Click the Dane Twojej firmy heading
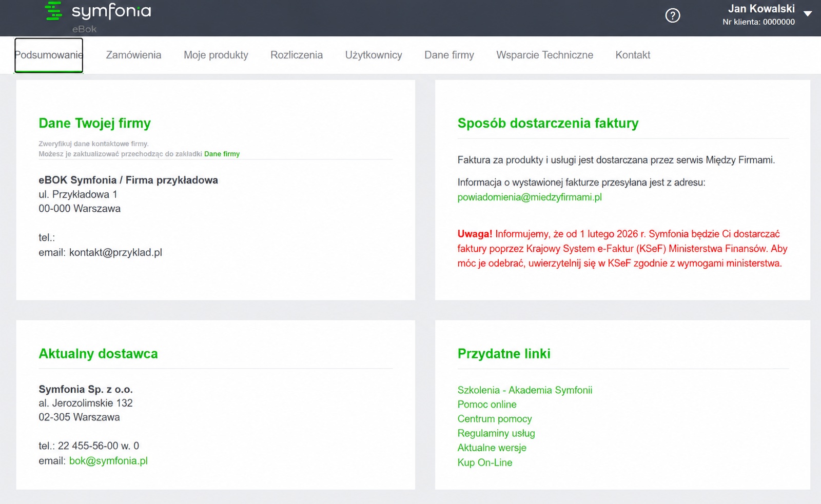 coord(95,123)
